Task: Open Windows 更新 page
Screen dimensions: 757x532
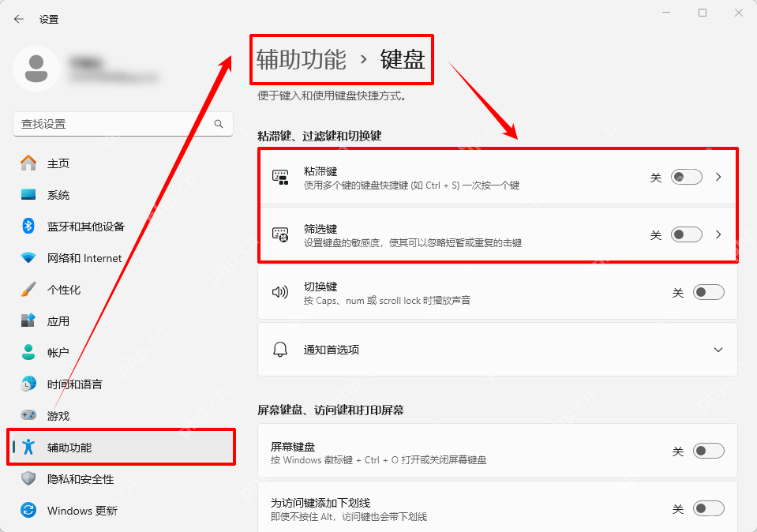Action: click(123, 510)
